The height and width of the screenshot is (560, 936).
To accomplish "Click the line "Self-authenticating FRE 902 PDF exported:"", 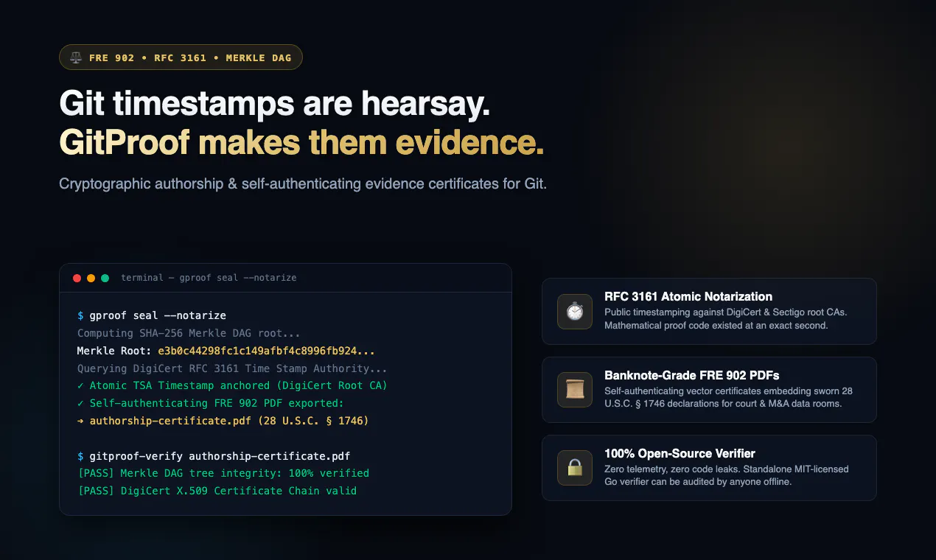I will coord(211,403).
